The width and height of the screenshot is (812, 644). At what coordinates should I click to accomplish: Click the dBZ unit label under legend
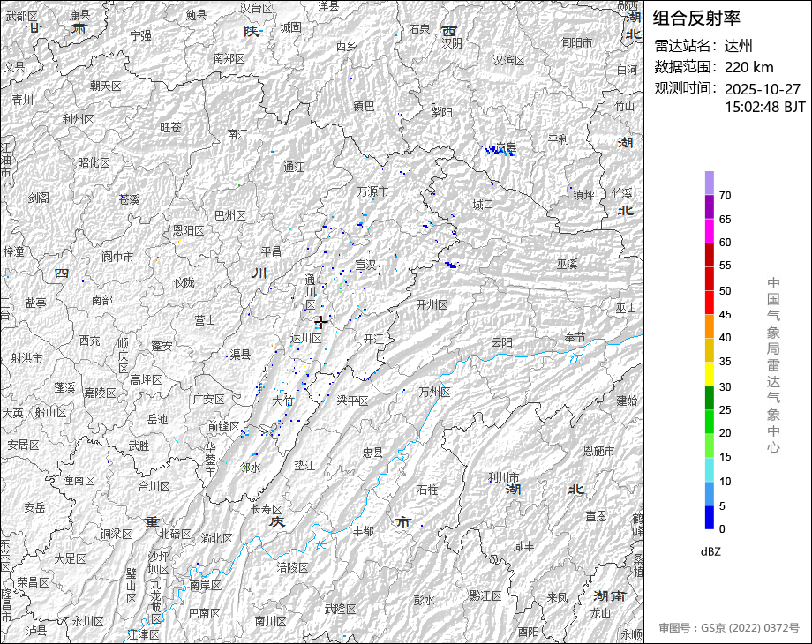pos(710,551)
